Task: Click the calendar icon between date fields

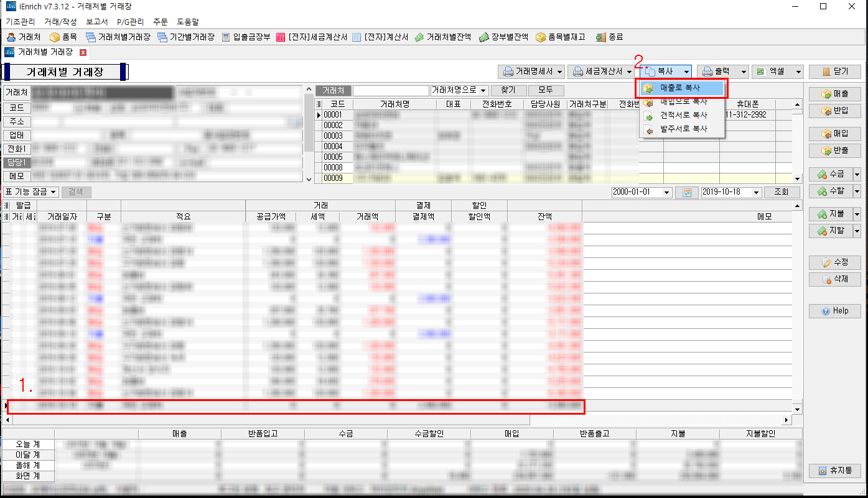Action: (x=687, y=192)
